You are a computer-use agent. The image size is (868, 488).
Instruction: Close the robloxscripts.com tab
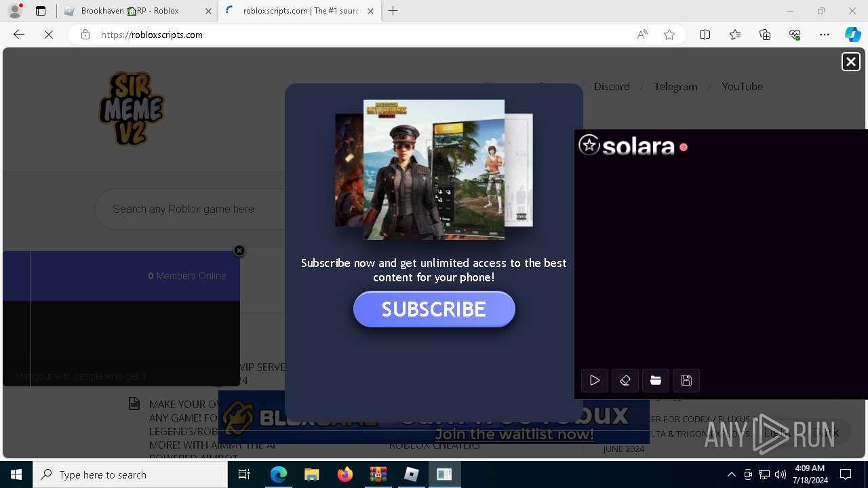pyautogui.click(x=370, y=11)
